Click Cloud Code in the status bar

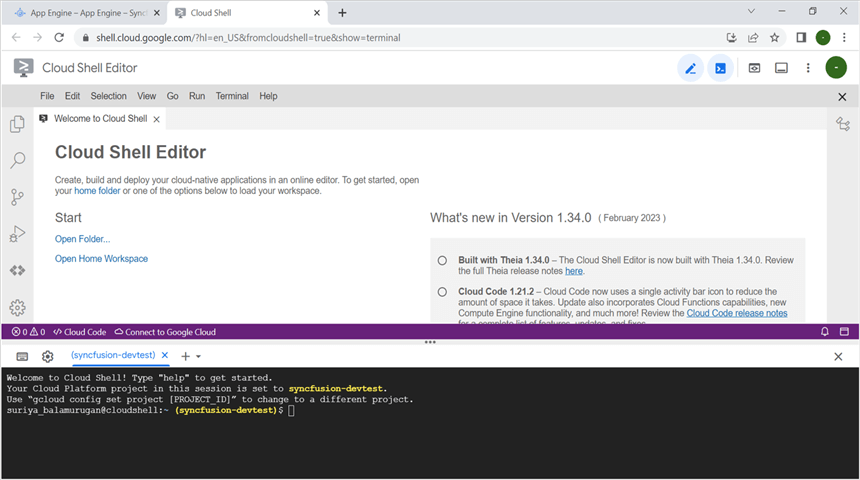(80, 332)
